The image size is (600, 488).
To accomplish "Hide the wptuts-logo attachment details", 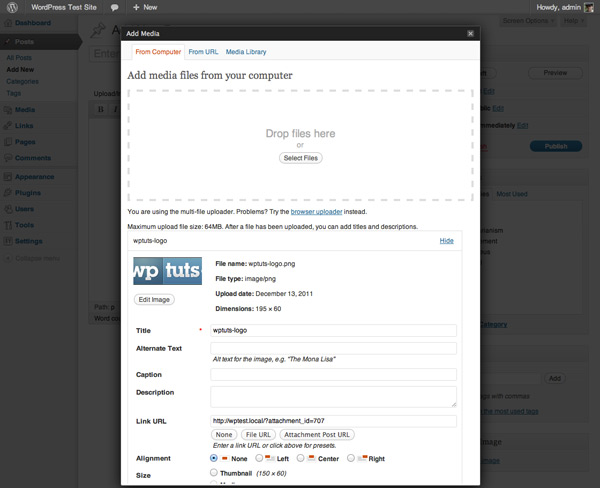I will point(447,241).
